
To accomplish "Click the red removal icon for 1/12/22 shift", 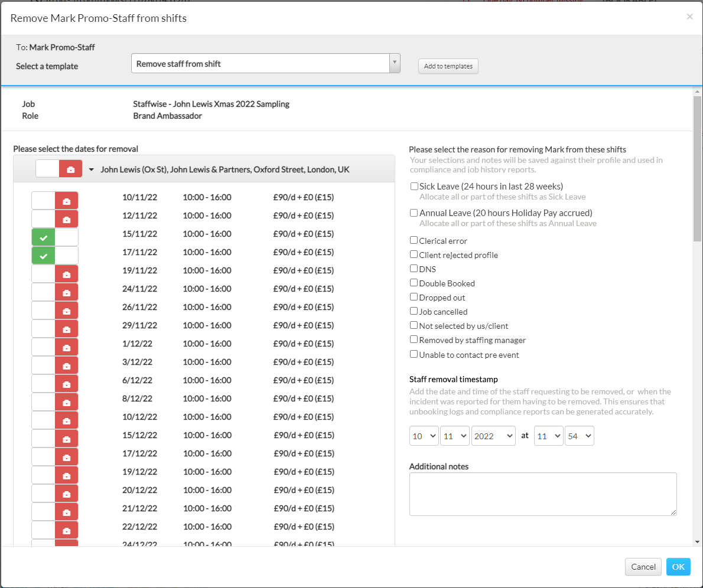I will click(66, 348).
